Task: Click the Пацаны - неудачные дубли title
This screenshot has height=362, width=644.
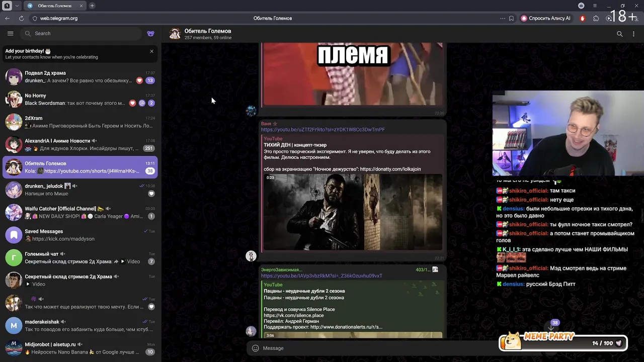Action: [x=304, y=291]
